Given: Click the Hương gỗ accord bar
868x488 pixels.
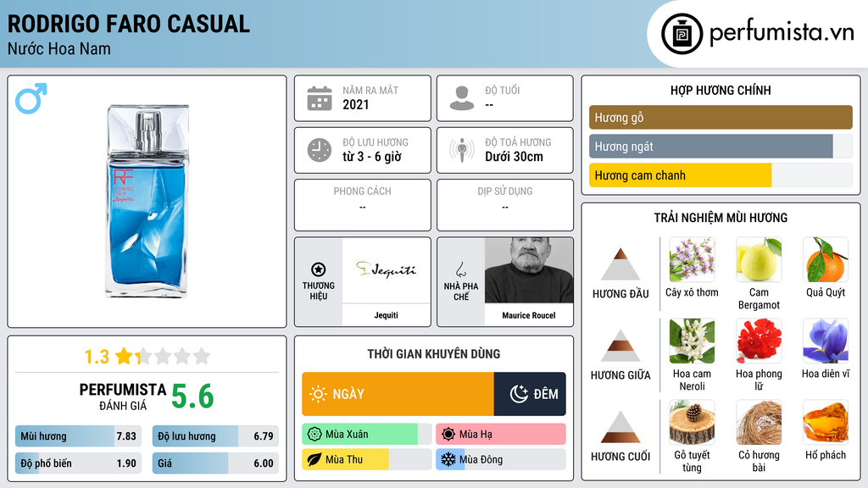Looking at the screenshot, I should pyautogui.click(x=721, y=117).
